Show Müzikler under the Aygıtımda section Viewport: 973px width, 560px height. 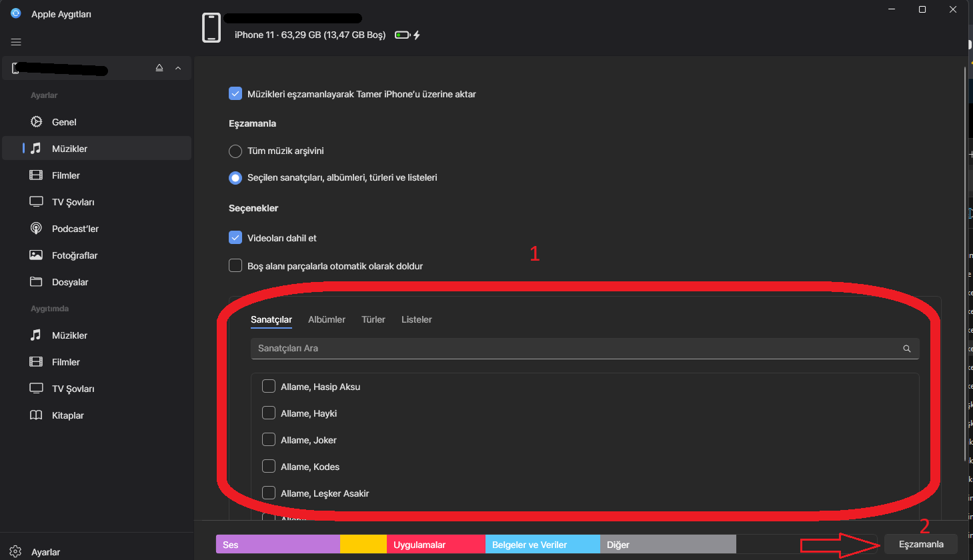pos(97,335)
